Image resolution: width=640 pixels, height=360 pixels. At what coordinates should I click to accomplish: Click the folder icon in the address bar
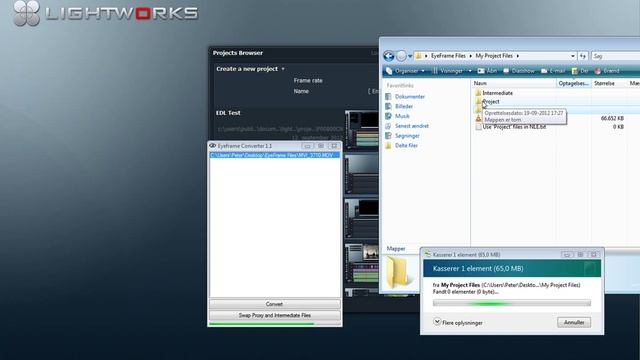pos(418,56)
